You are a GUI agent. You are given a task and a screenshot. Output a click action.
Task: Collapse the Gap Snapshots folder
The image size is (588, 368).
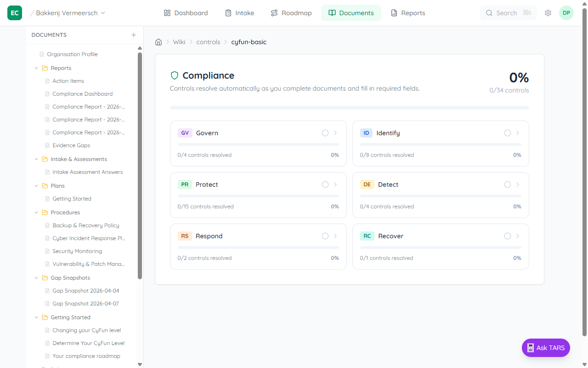pos(36,277)
